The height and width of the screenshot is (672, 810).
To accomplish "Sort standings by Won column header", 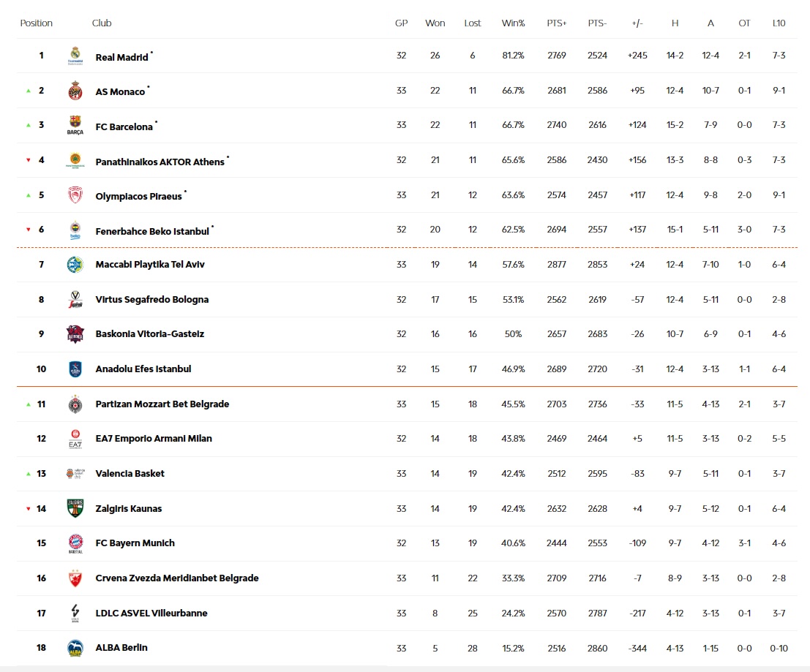I will [435, 23].
